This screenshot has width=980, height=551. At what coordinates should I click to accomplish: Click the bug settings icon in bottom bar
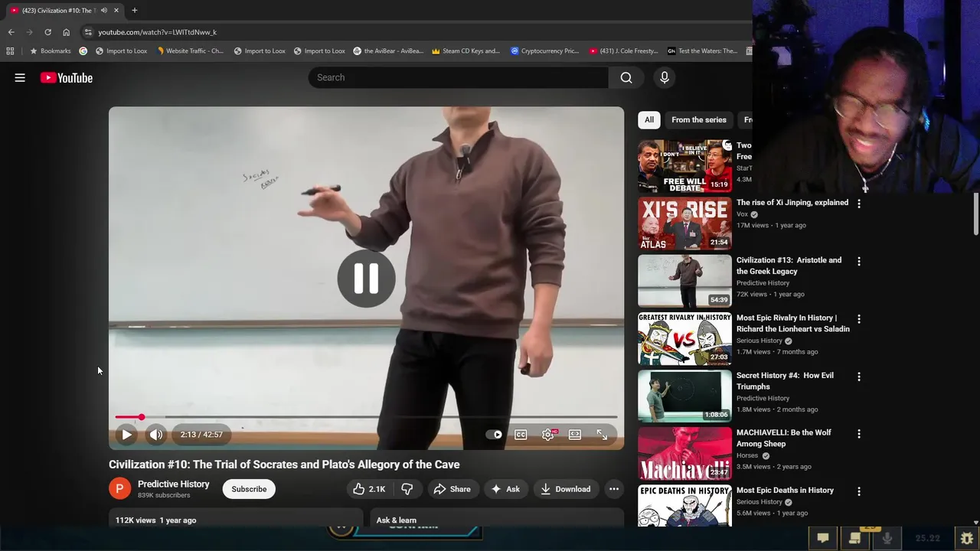pyautogui.click(x=967, y=538)
